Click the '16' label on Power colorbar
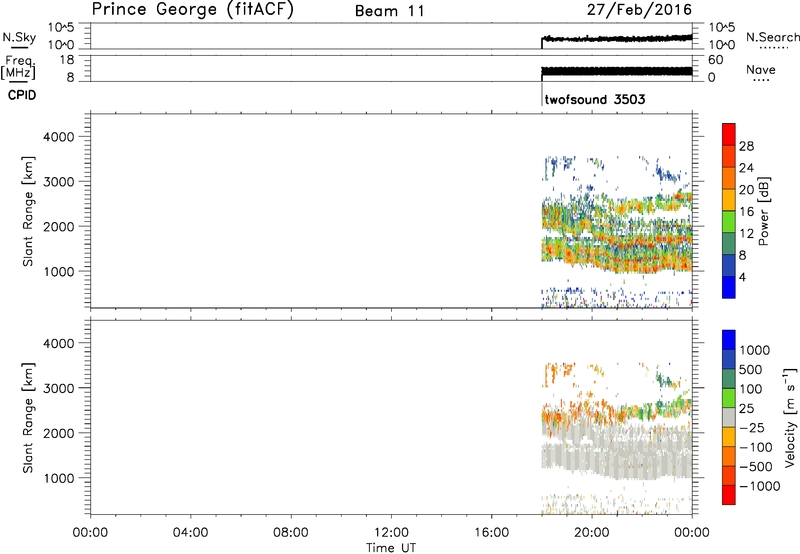Screen dimensions: 800x554 click(746, 212)
